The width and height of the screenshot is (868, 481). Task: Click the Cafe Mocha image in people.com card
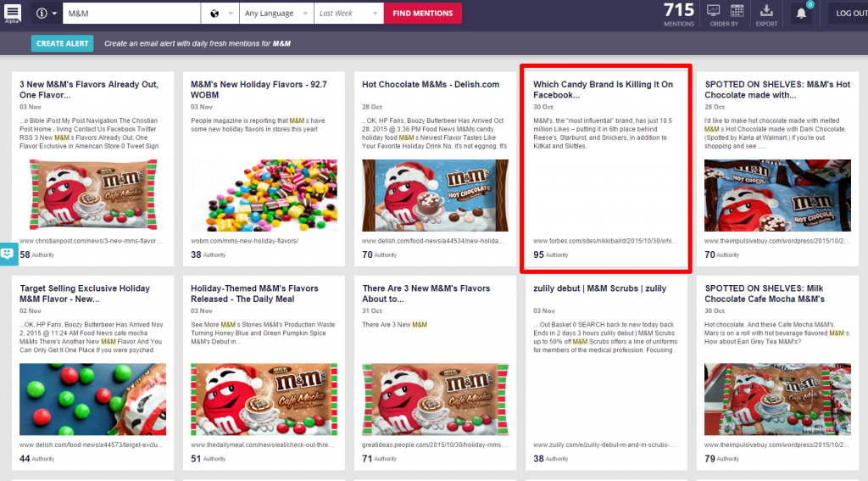435,399
